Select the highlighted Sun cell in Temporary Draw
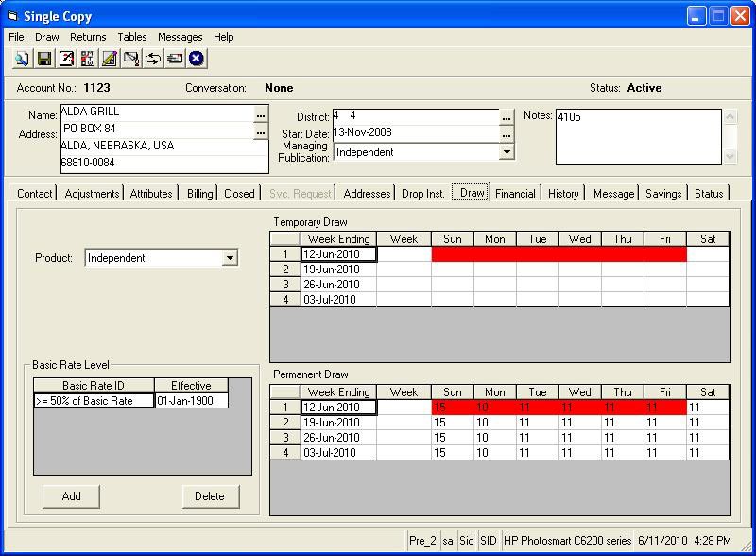 [452, 253]
